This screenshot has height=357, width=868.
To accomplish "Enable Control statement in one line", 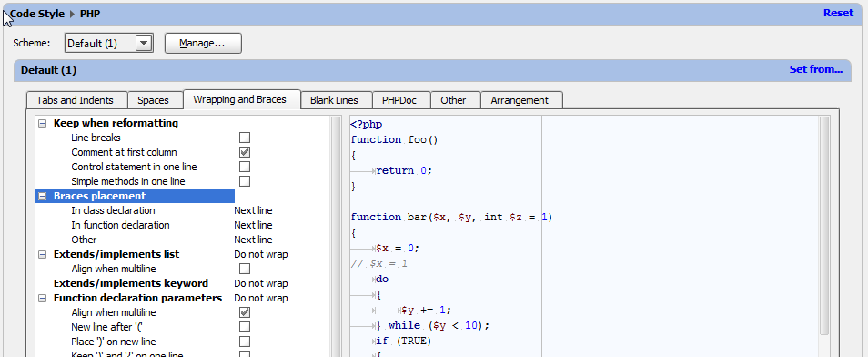I will coord(244,167).
